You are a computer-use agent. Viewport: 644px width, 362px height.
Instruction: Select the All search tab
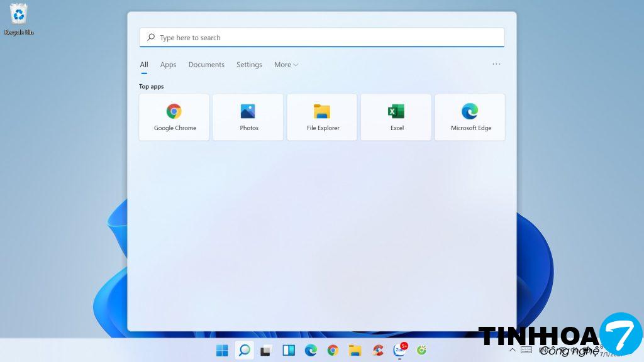point(144,65)
